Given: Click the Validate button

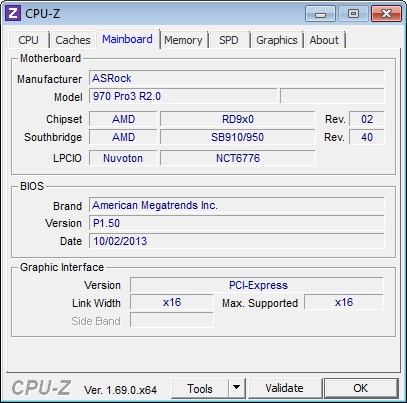Looking at the screenshot, I should tap(285, 388).
